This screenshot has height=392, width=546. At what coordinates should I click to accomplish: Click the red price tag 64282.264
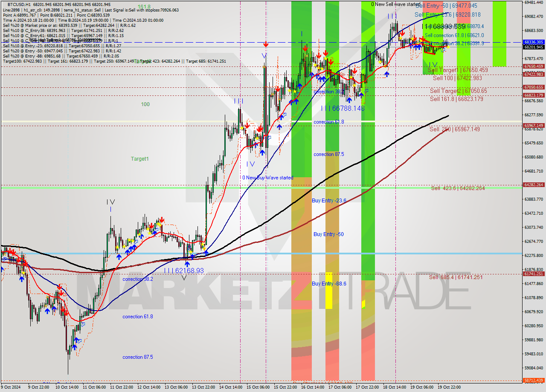tap(534, 184)
